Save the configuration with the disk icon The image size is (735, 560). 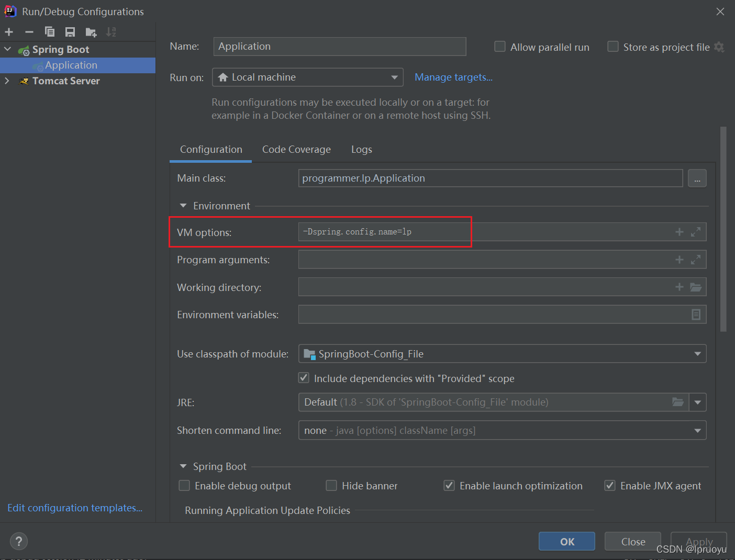coord(70,32)
